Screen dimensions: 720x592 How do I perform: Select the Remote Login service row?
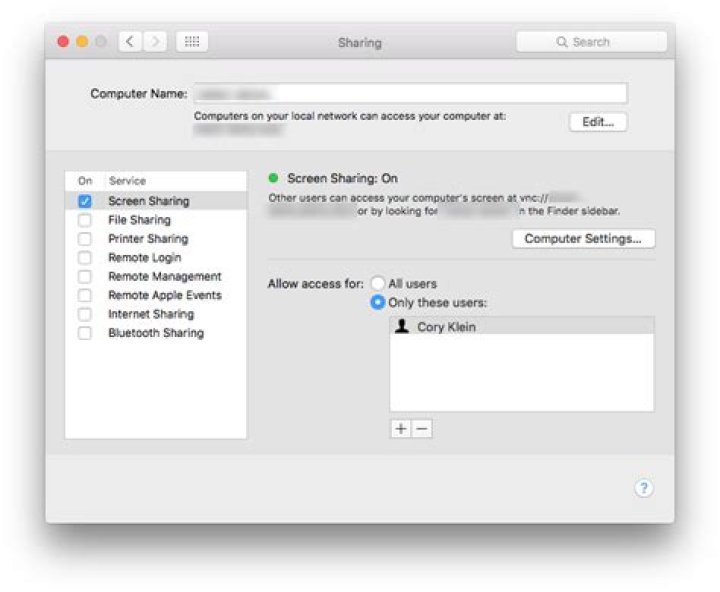pos(156,258)
